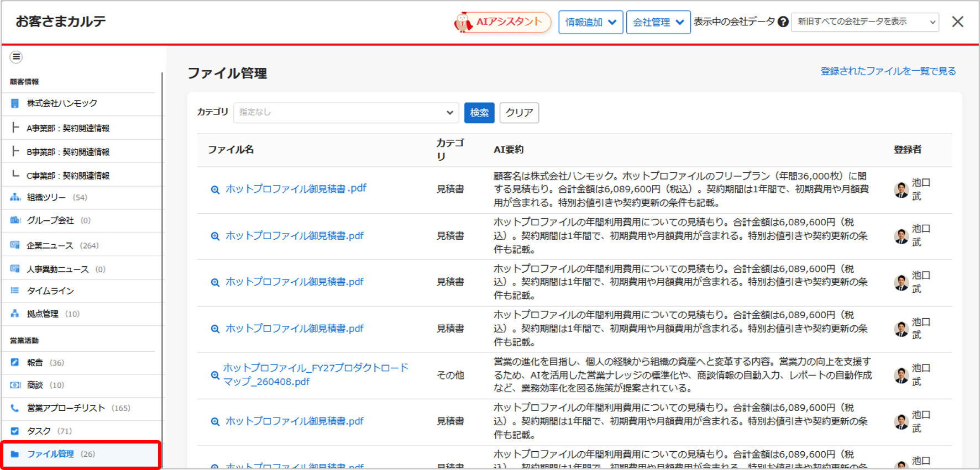Expand the 会社管理 dropdown
Viewport: 980px width, 470px height.
[658, 22]
